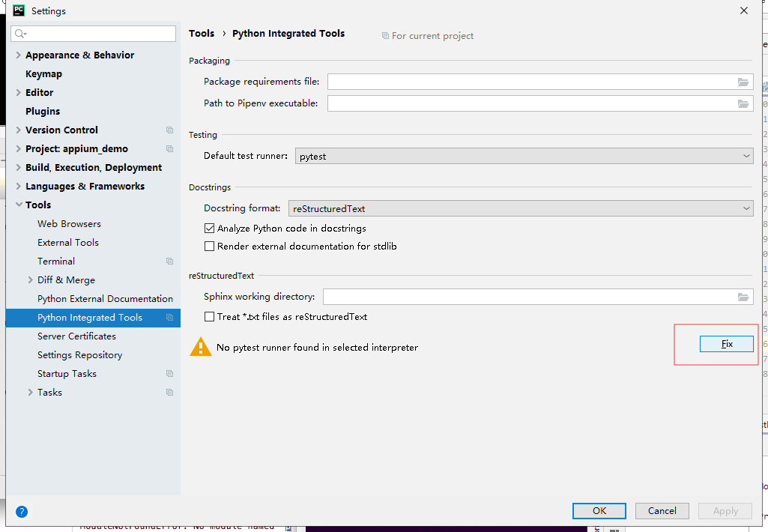This screenshot has width=768, height=532.
Task: Click folder icon for Package requirements file
Action: pos(743,82)
